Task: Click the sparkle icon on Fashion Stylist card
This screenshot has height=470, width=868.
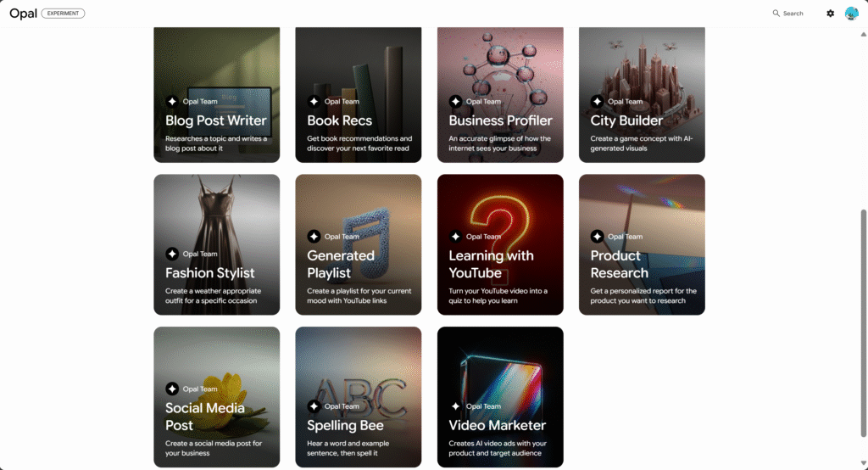Action: point(172,254)
